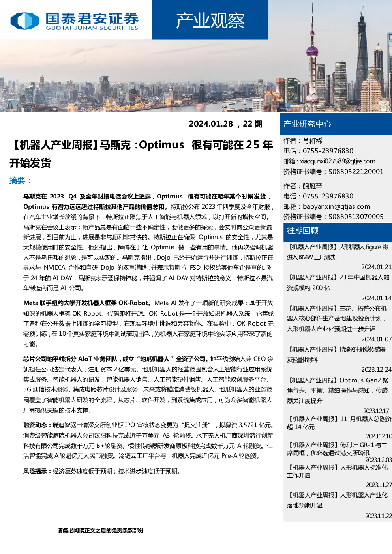
Task: Click the date 2023.11.27
Action: [x=379, y=485]
